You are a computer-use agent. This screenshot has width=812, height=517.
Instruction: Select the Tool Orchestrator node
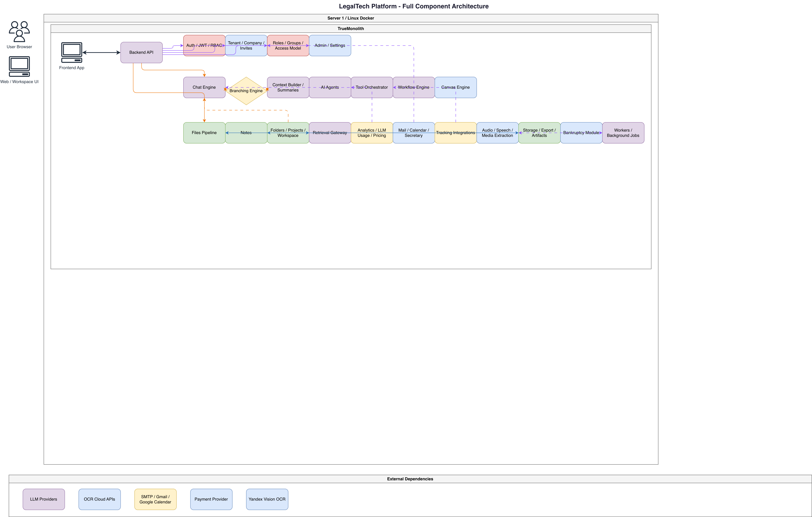tap(372, 87)
